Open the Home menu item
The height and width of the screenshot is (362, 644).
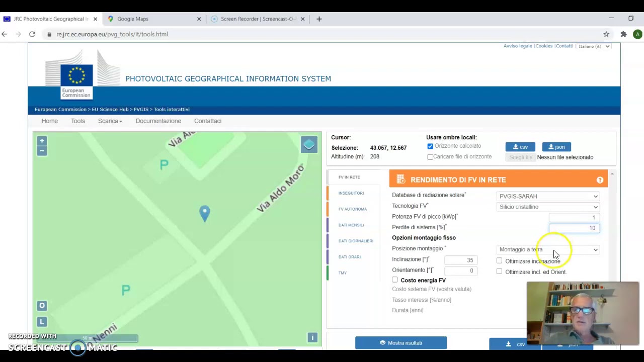click(x=49, y=121)
